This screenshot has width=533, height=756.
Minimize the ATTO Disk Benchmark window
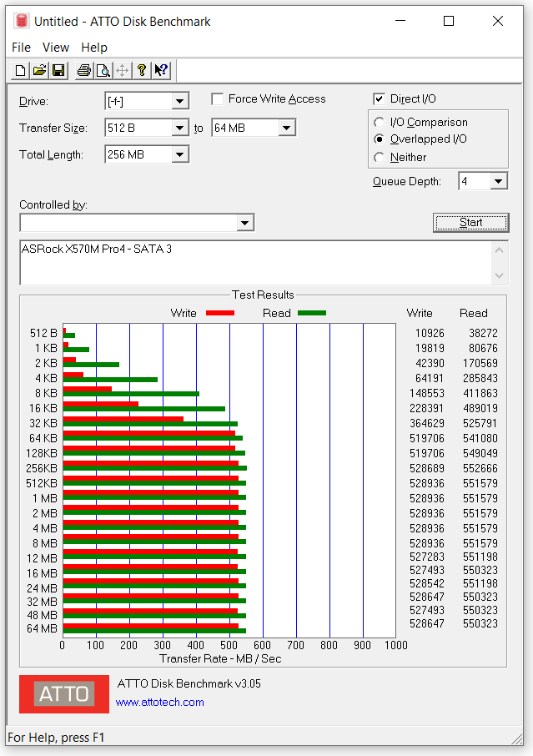[400, 21]
